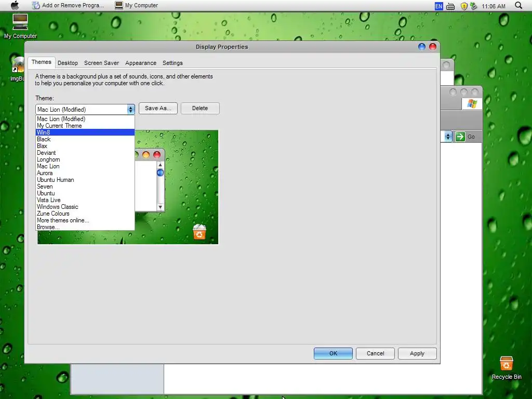The height and width of the screenshot is (399, 532).
Task: Select the Black theme
Action: 85,139
